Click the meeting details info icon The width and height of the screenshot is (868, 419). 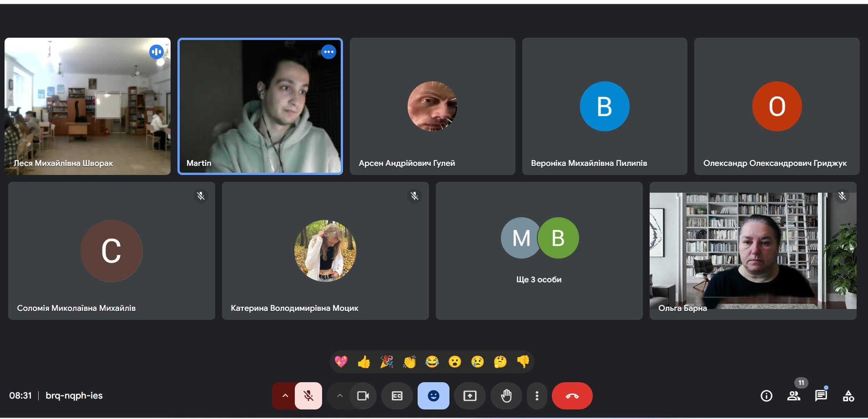tap(766, 396)
